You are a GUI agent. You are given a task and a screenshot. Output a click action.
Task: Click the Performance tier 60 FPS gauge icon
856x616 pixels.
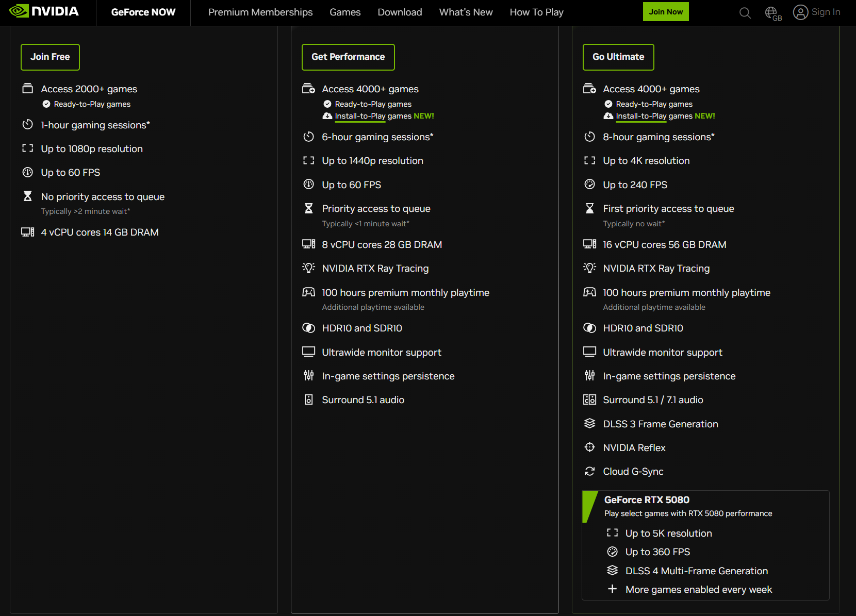(x=309, y=185)
